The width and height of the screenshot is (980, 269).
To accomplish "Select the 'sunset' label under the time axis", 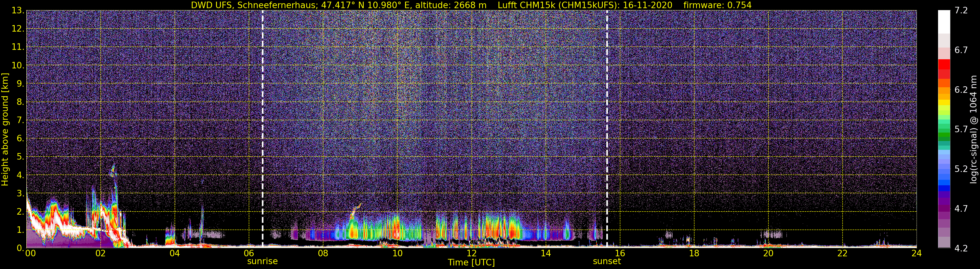I will [607, 262].
